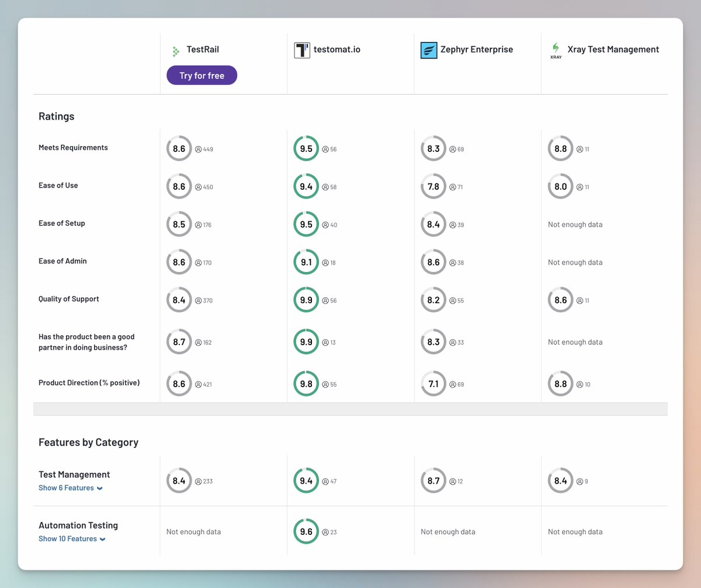Click testomat.io Test Management 9.4 gauge
Viewport: 701px width, 588px height.
click(306, 481)
